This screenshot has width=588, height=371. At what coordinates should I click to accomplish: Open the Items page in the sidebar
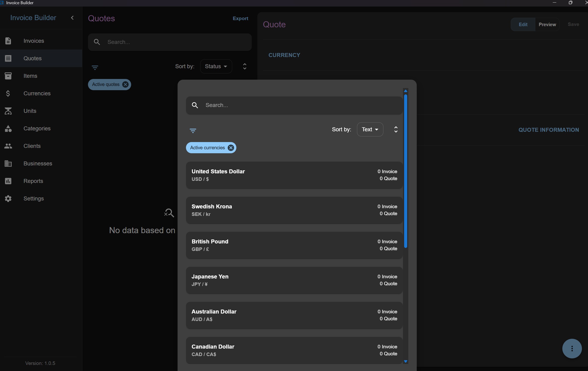pos(41,76)
